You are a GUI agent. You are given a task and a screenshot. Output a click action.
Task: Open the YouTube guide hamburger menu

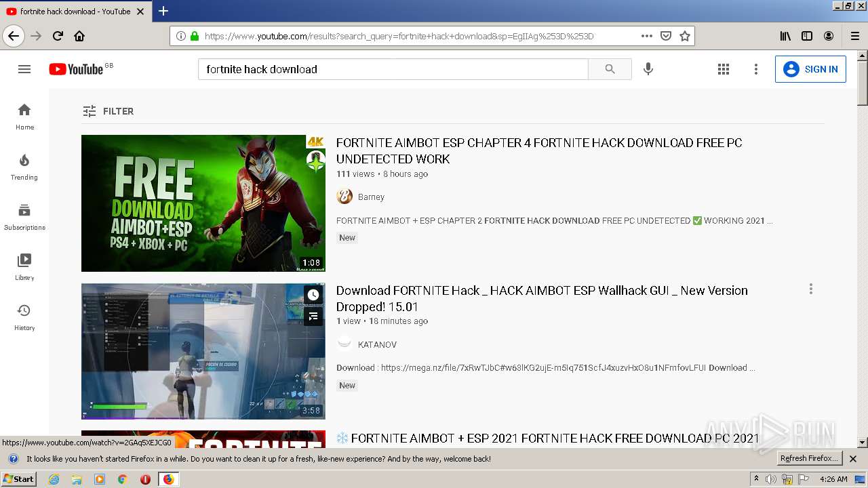24,69
